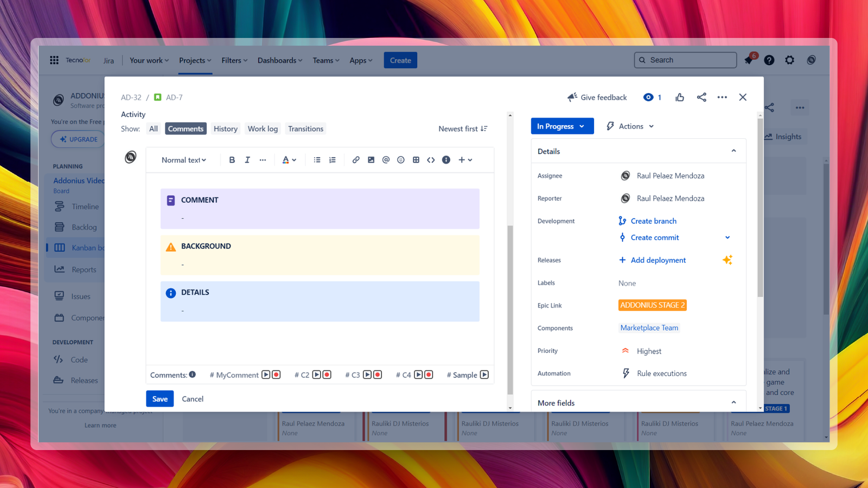Open Jira settings gear

tap(790, 60)
